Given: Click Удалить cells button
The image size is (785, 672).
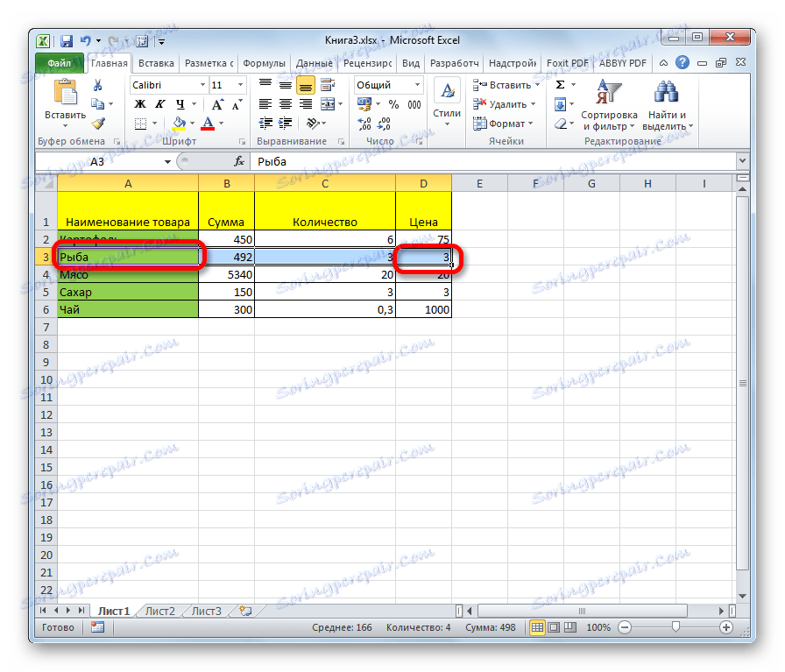Looking at the screenshot, I should [x=504, y=104].
